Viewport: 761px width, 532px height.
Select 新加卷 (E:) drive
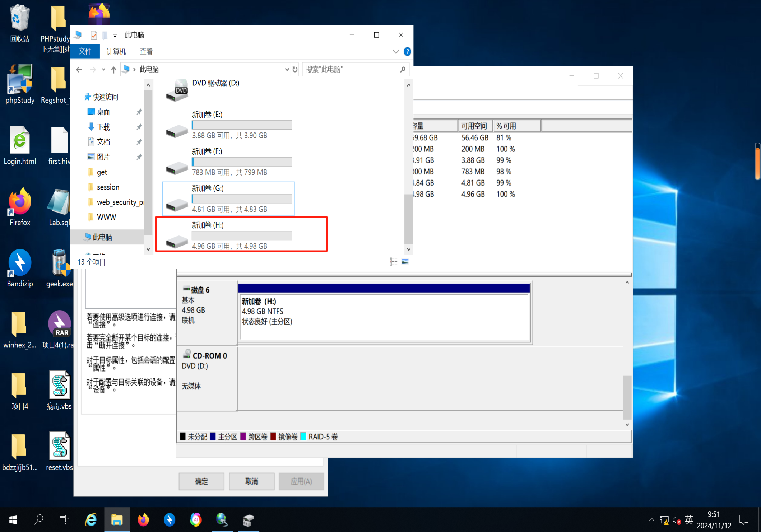(x=229, y=125)
